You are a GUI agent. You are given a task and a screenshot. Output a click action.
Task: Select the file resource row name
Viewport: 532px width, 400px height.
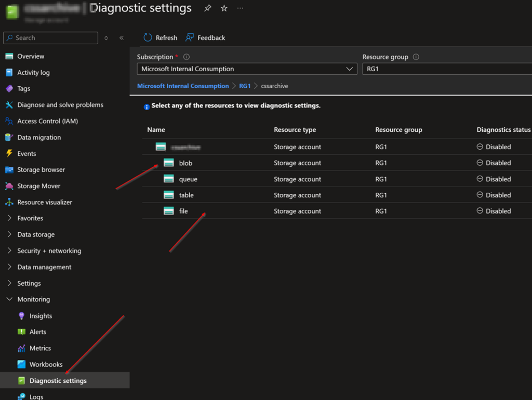[183, 211]
